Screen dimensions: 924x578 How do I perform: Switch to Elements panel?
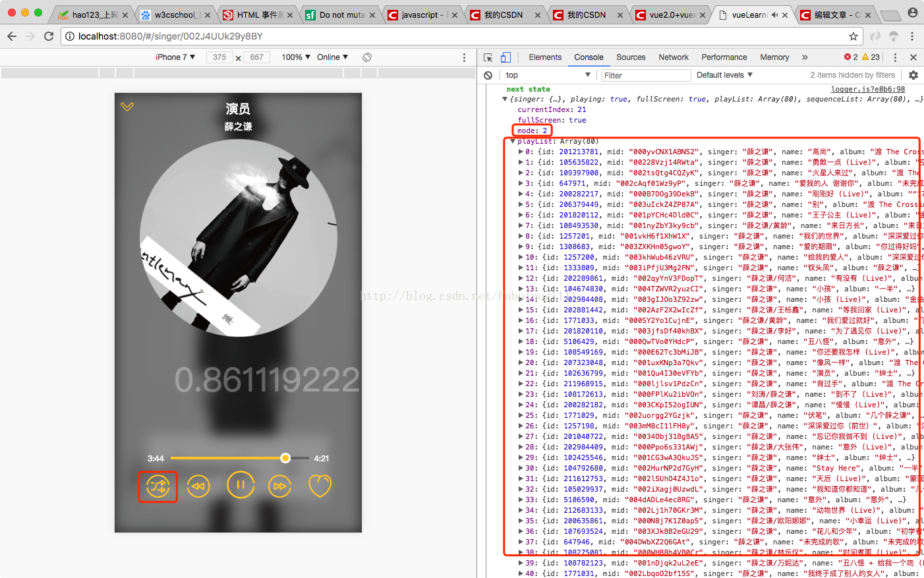pos(545,57)
